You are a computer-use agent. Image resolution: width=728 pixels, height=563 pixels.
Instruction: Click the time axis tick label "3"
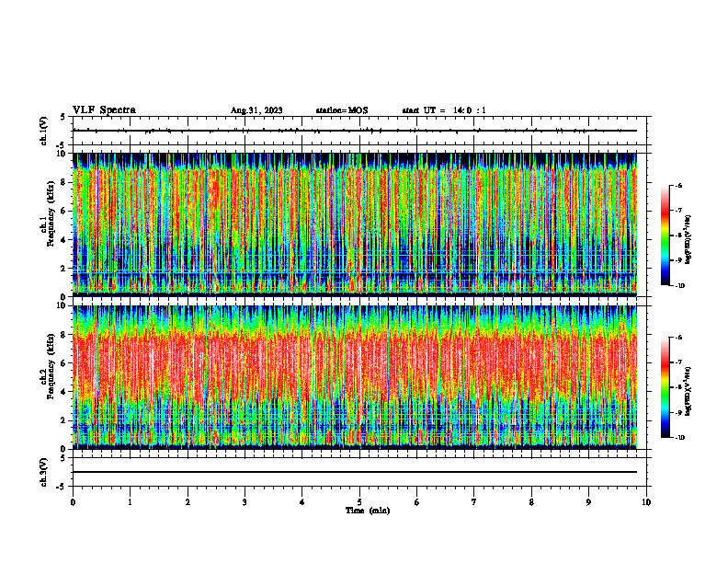tap(245, 502)
